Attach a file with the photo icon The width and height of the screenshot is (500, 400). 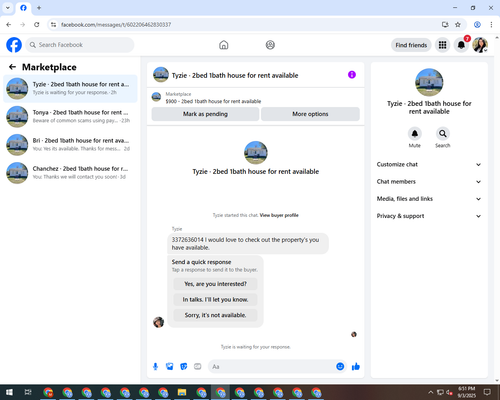(x=170, y=367)
